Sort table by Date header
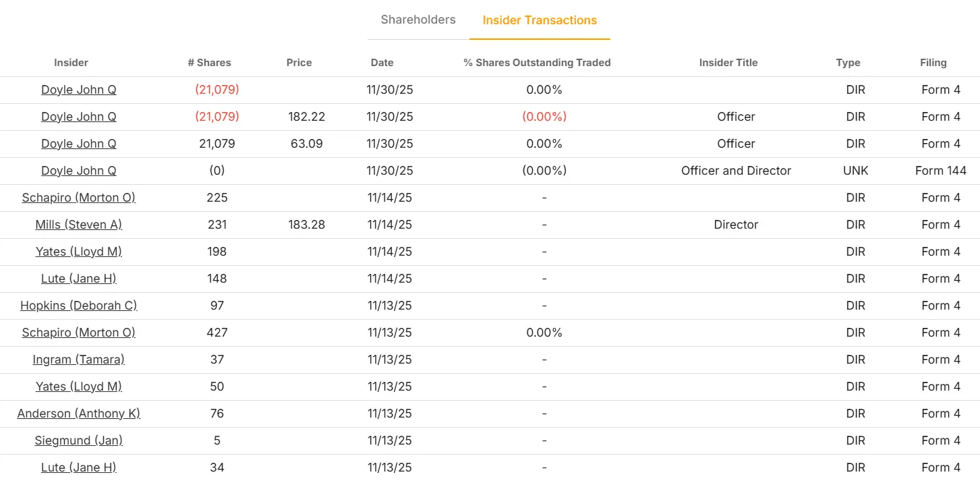 click(x=382, y=63)
